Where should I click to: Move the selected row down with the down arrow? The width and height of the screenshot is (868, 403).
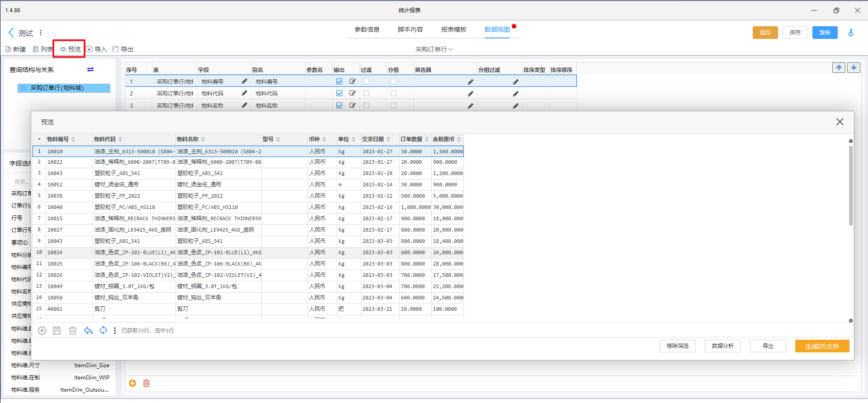[x=854, y=68]
